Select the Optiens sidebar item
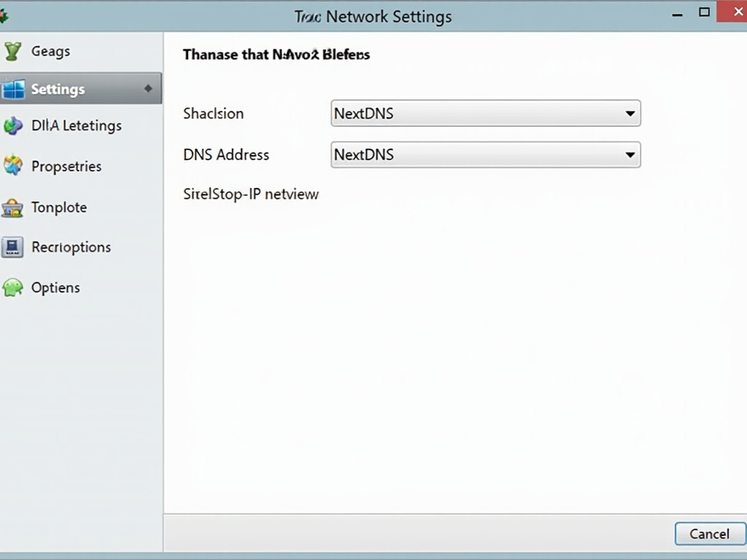747x560 pixels. pos(81,287)
